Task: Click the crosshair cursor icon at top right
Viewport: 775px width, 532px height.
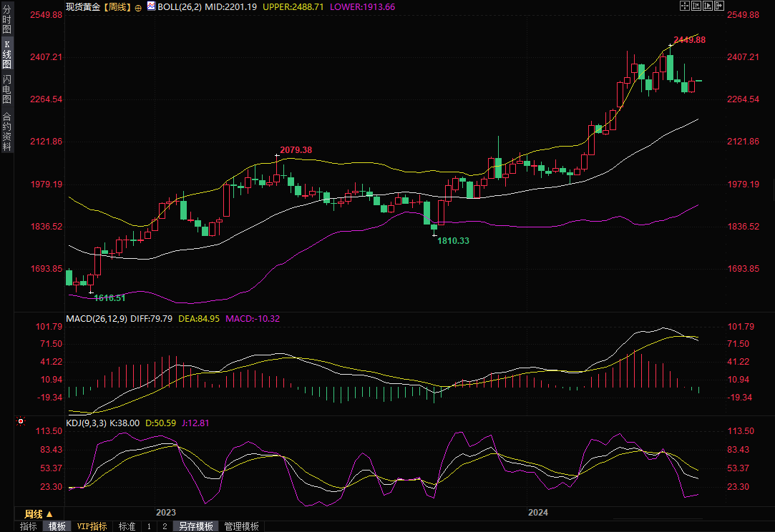Action: (x=684, y=6)
